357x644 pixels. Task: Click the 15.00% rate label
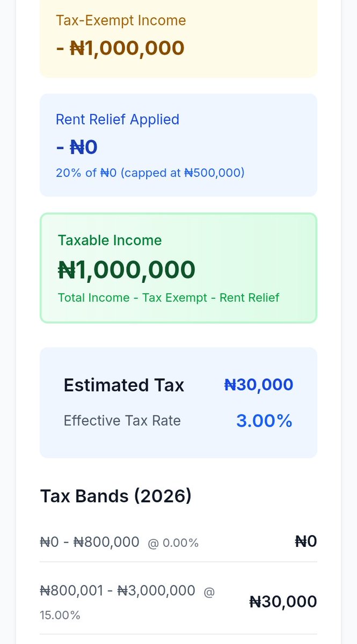pyautogui.click(x=60, y=615)
